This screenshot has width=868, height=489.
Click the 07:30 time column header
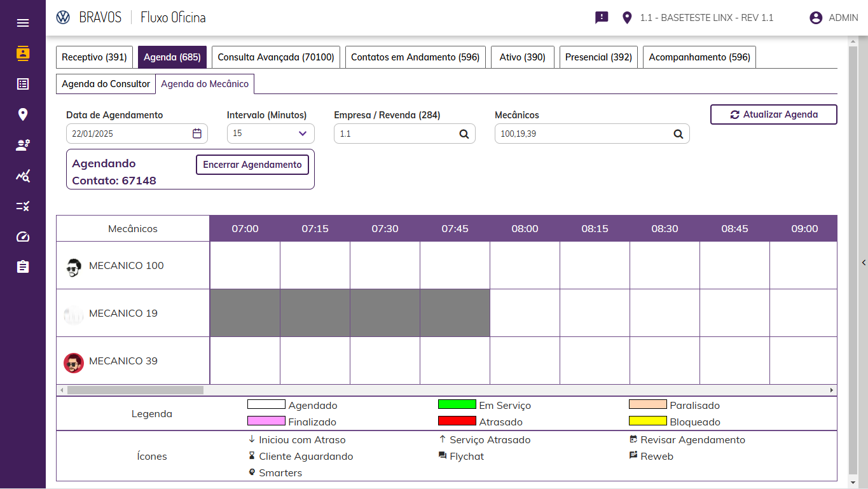tap(385, 228)
